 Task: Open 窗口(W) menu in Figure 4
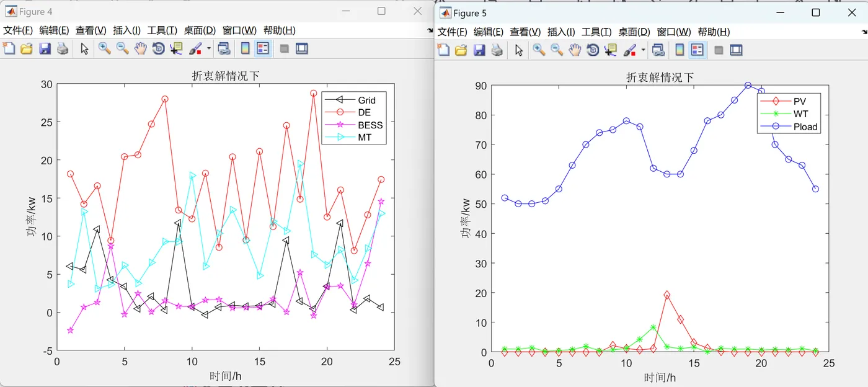[x=240, y=30]
